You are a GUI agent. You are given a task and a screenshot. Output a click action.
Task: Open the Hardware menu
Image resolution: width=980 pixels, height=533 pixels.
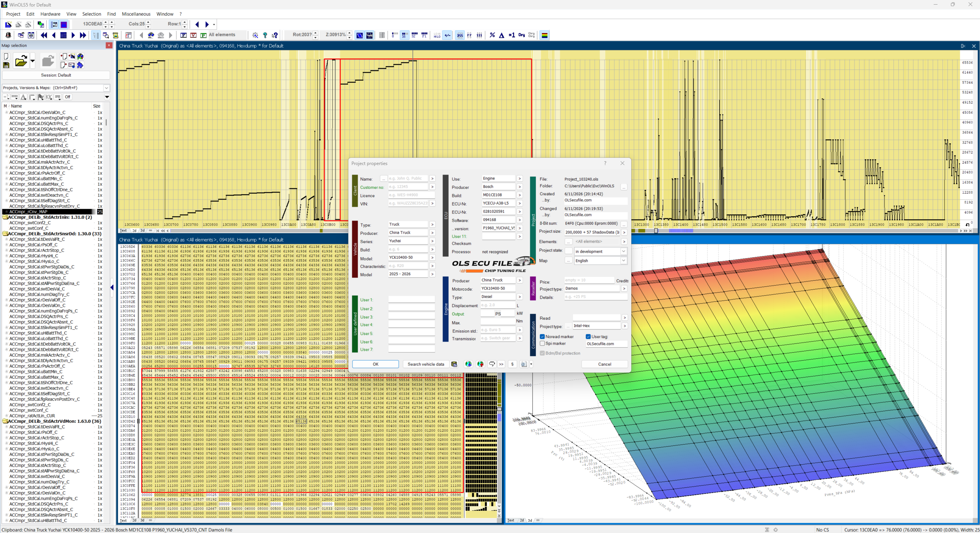pos(50,14)
